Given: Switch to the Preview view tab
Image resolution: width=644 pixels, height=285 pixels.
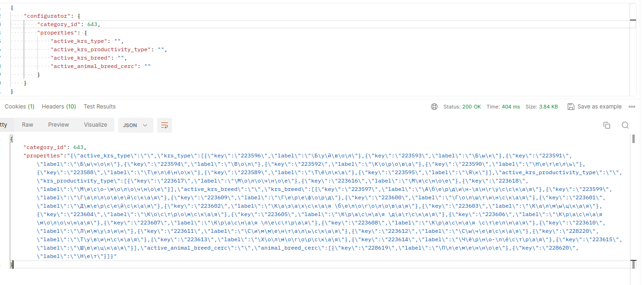Looking at the screenshot, I should coord(59,125).
